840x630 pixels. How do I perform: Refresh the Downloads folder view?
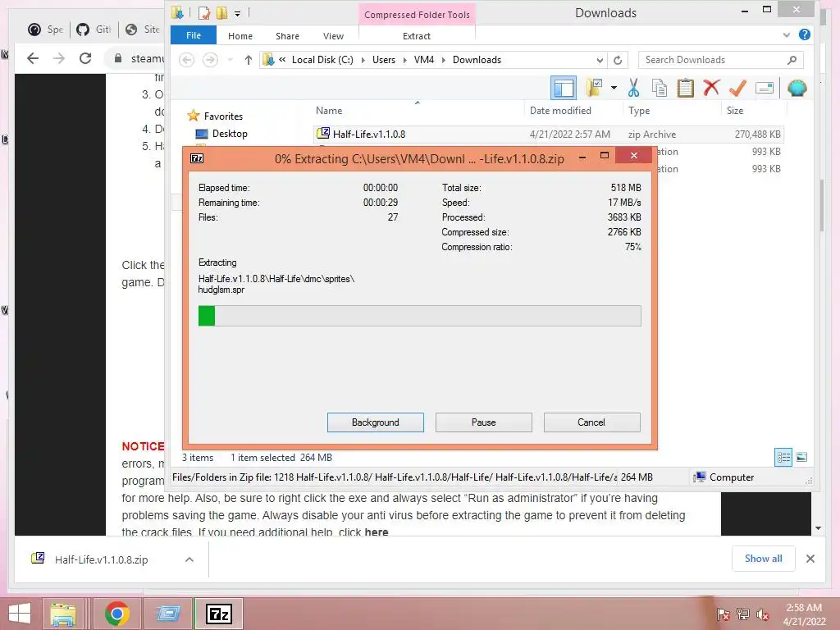coord(618,60)
